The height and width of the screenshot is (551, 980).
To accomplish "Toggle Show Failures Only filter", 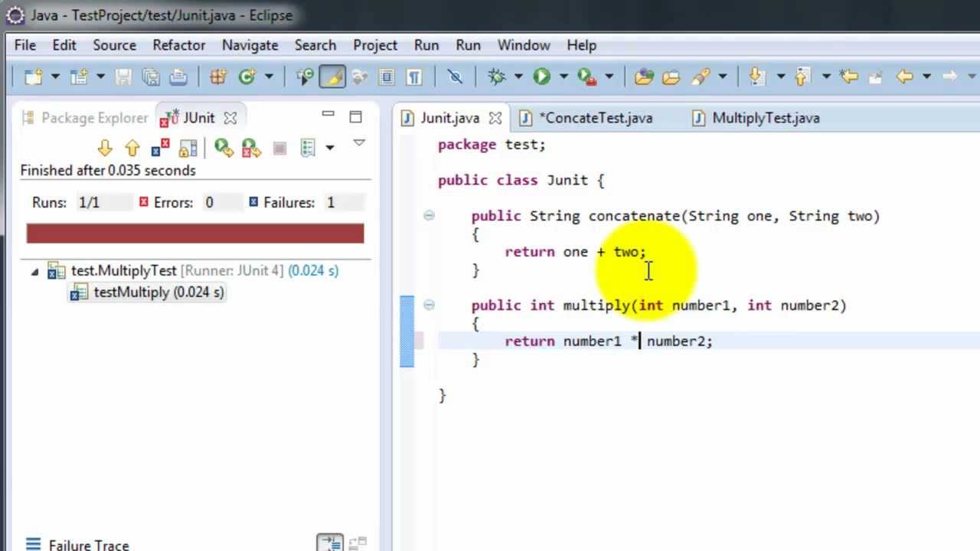I will point(160,148).
